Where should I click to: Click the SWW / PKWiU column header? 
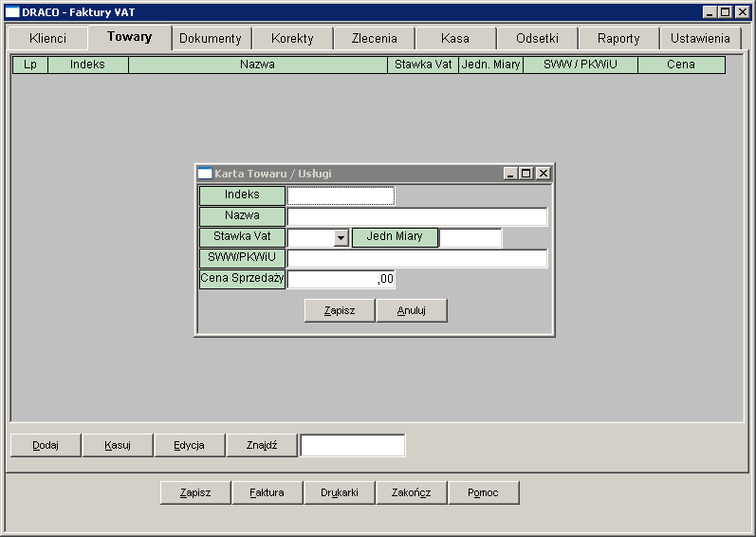point(580,65)
